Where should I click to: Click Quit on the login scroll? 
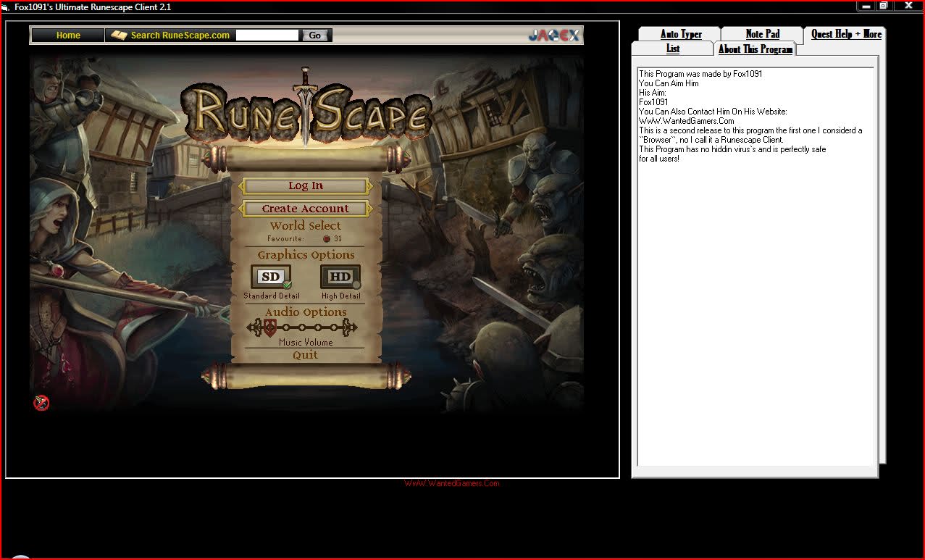(306, 355)
